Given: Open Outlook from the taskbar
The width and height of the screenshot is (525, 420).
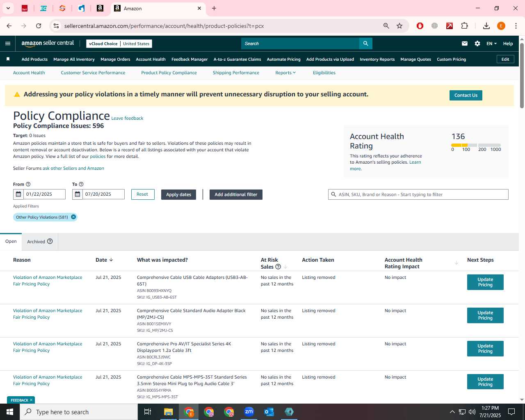Looking at the screenshot, I should 269,412.
